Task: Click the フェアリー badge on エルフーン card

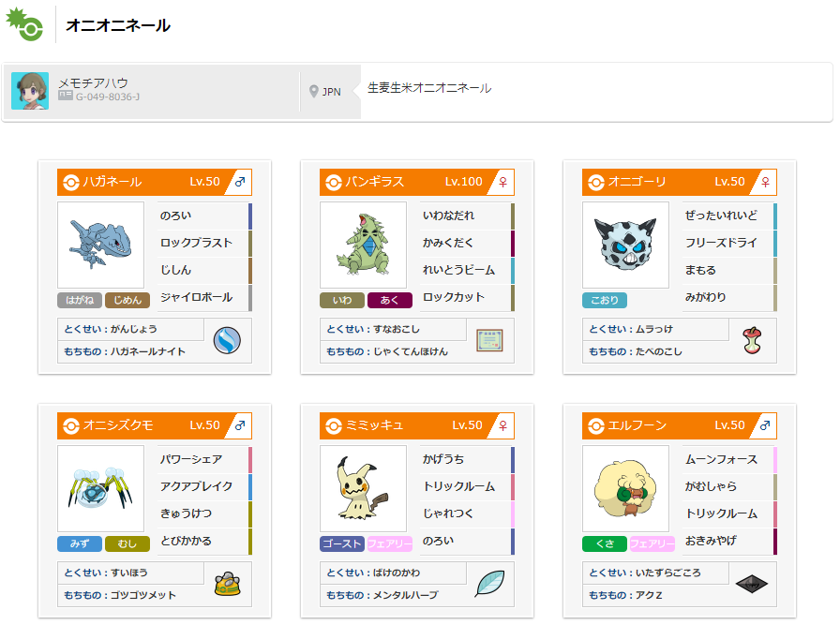Action: tap(652, 543)
